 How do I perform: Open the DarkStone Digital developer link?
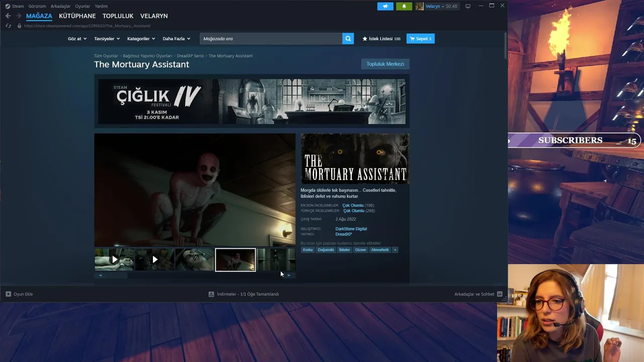(x=351, y=229)
